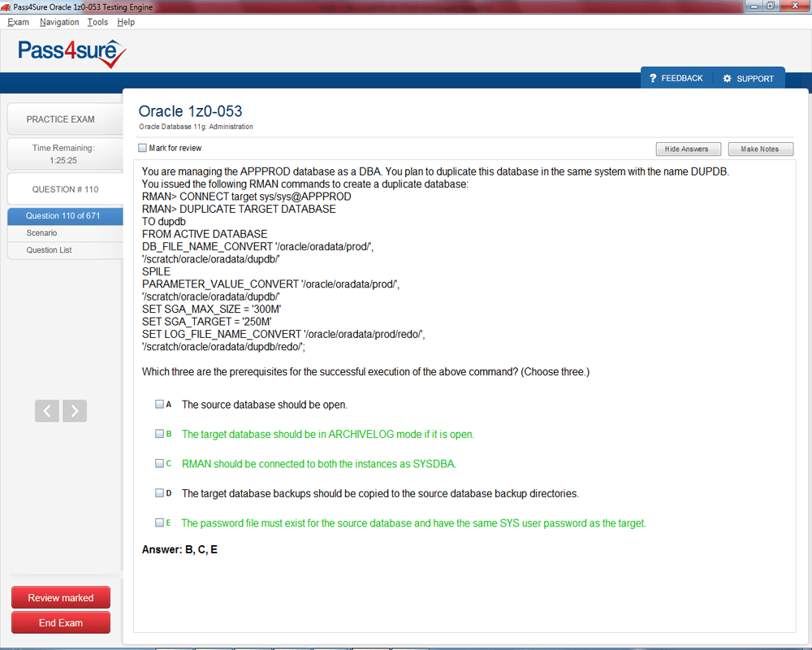The height and width of the screenshot is (650, 812).
Task: Click the QUESTION # 110 panel
Action: (65, 189)
